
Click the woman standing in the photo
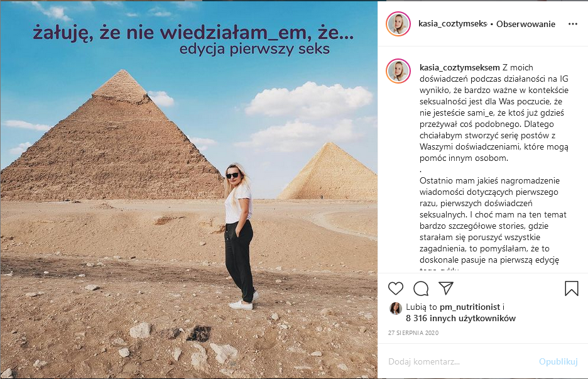[240, 236]
